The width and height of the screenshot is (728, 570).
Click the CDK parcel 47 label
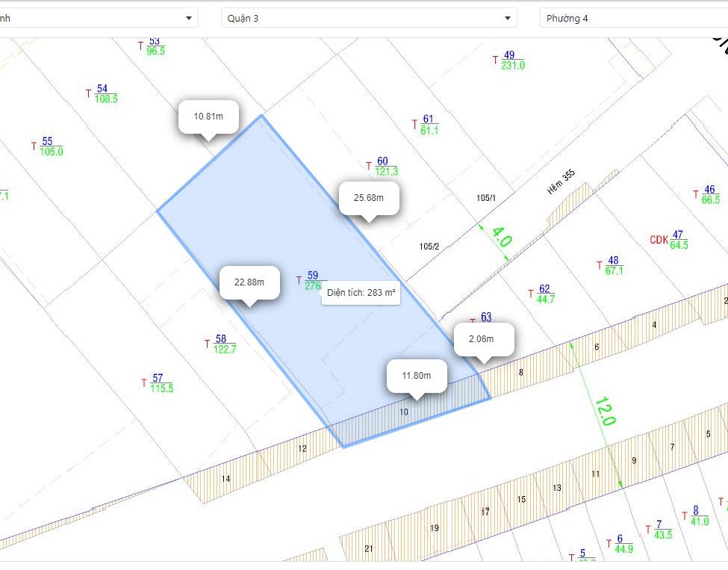pos(668,240)
